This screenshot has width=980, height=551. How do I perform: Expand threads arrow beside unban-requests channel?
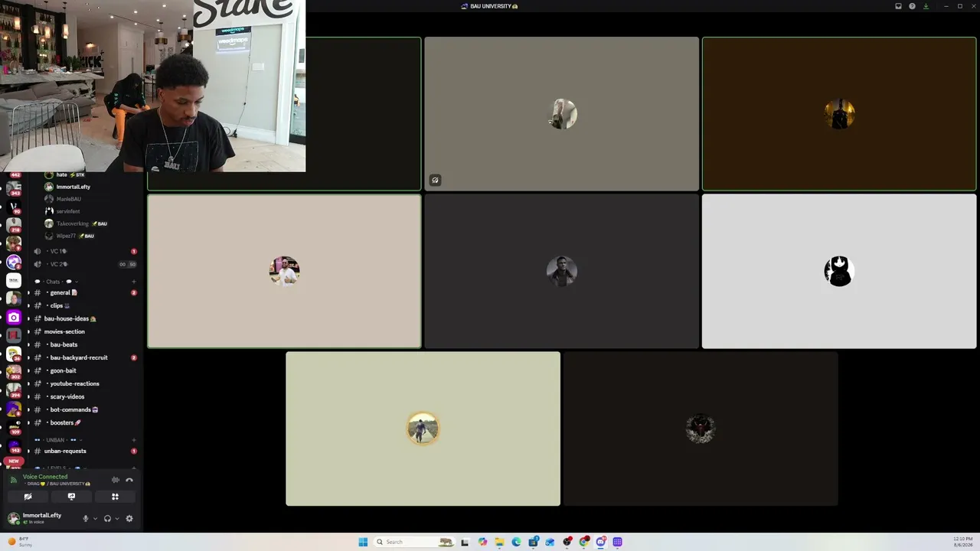point(28,451)
